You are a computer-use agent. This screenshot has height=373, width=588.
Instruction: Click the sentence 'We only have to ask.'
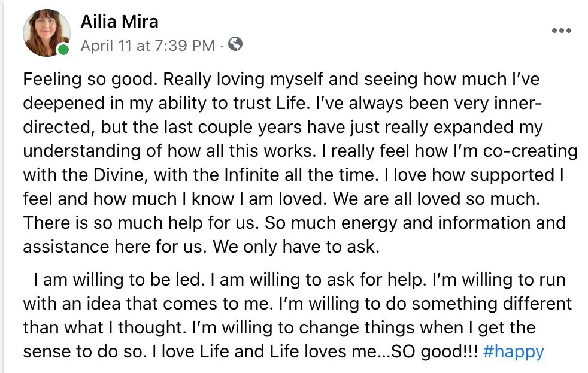pyautogui.click(x=296, y=247)
